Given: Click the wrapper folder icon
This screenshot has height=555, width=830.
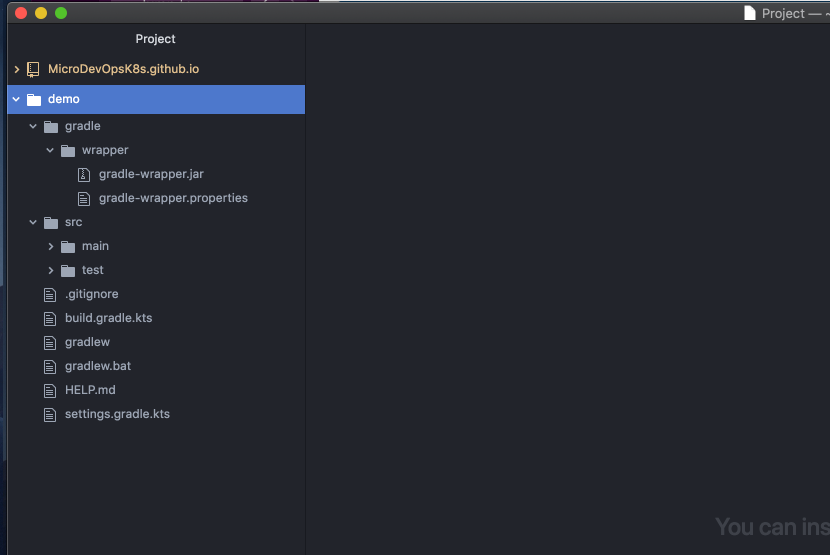Looking at the screenshot, I should (68, 151).
